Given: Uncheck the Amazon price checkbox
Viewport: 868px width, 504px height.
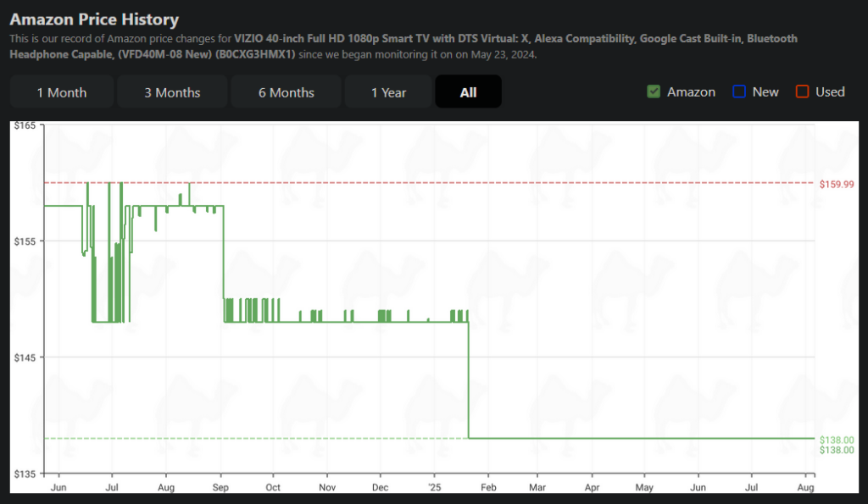Looking at the screenshot, I should (654, 91).
